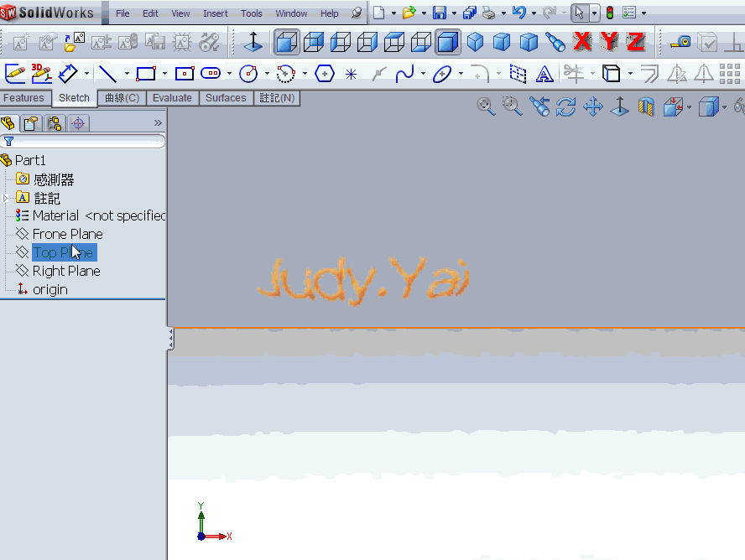Activate the Rotate View tool
This screenshot has width=745, height=560.
point(565,106)
